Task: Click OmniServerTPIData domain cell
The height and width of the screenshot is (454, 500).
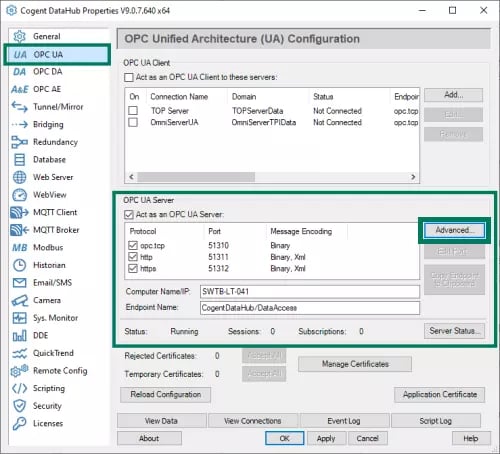Action: [264, 122]
